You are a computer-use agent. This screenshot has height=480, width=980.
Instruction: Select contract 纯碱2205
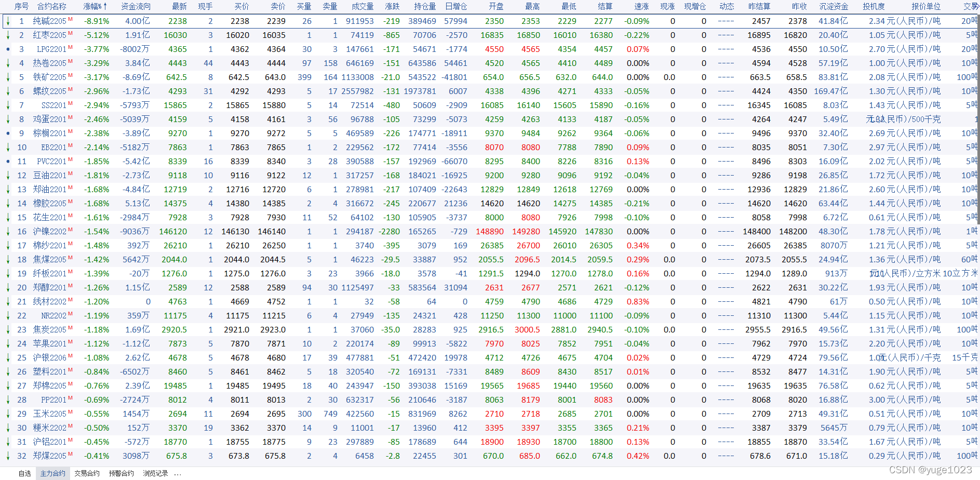coord(50,21)
